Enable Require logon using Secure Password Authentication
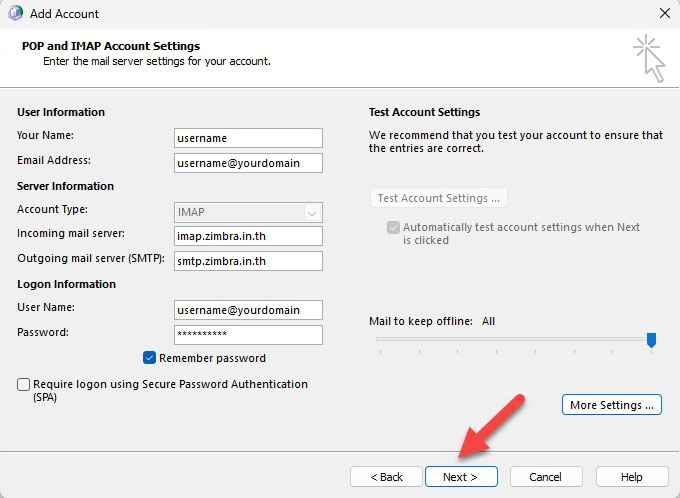The width and height of the screenshot is (680, 498). pyautogui.click(x=24, y=384)
